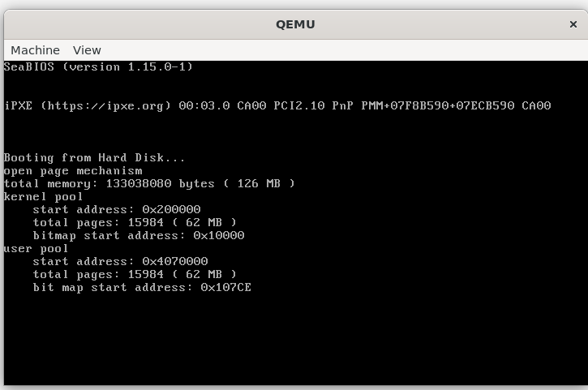Click the user pool heading
The height and width of the screenshot is (390, 588).
(x=36, y=249)
